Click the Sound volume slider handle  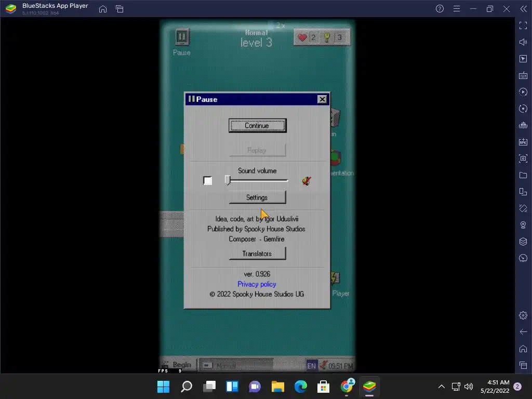click(x=228, y=180)
